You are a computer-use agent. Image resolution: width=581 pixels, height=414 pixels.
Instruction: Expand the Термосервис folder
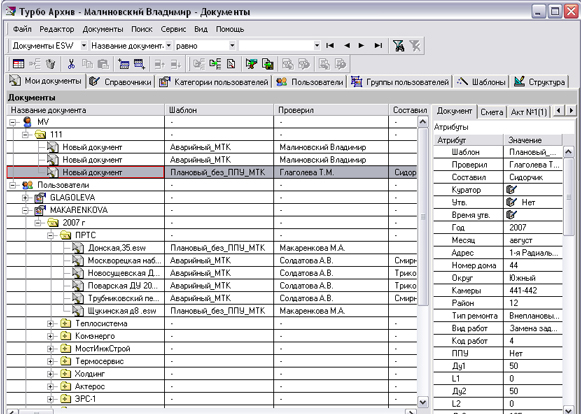point(51,361)
